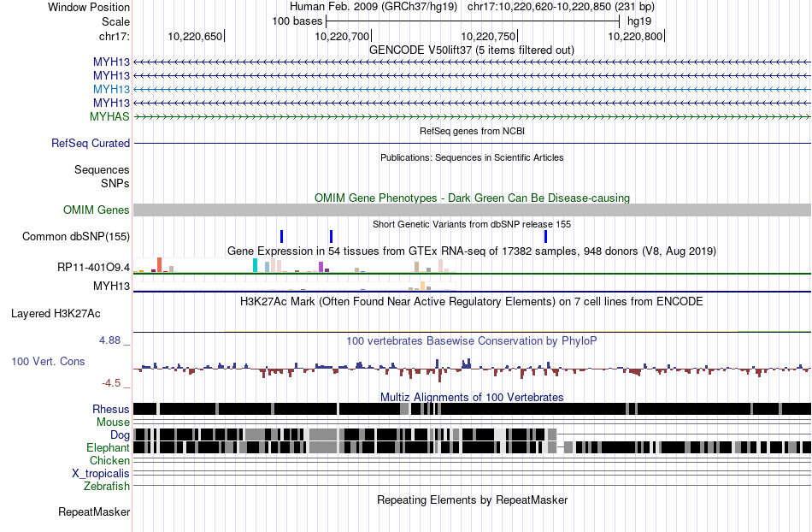Click the 10,220,700 ruler position
The width and height of the screenshot is (812, 532).
(343, 36)
